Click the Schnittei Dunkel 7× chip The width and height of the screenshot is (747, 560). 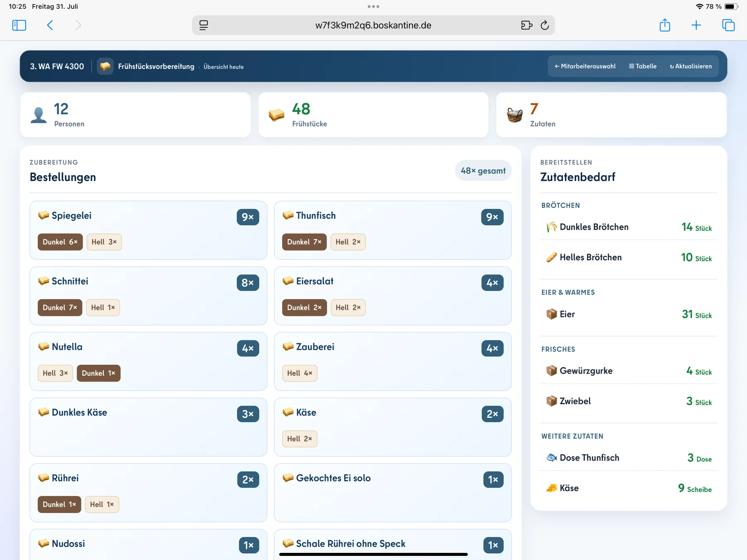(60, 308)
